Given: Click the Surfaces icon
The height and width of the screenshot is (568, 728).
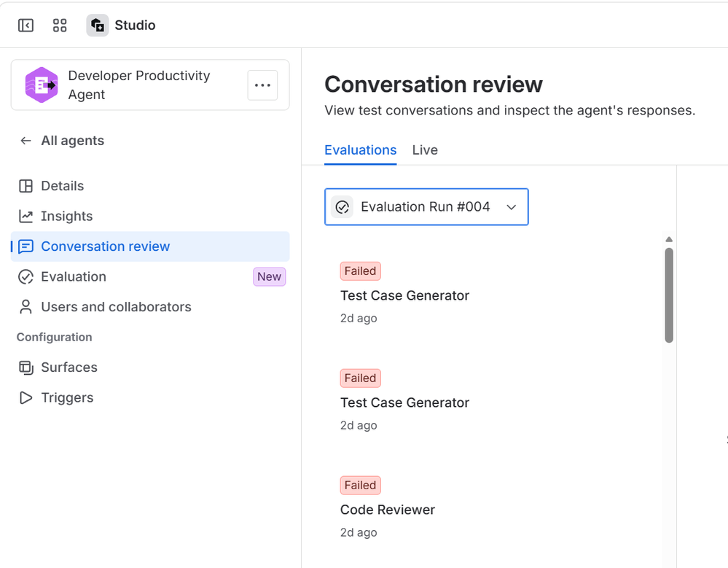Looking at the screenshot, I should (26, 367).
